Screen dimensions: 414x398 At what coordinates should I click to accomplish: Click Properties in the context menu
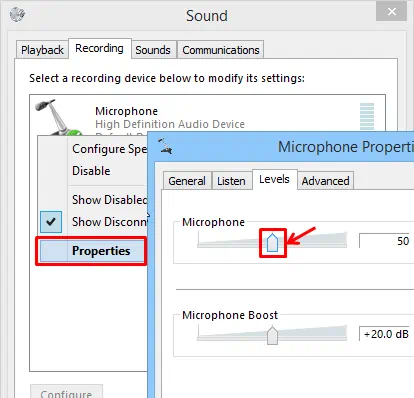pos(91,251)
